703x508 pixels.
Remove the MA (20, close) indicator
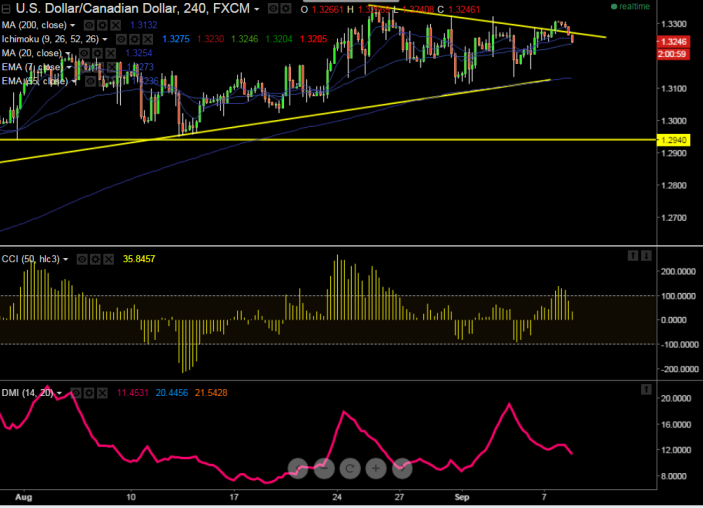(x=110, y=53)
